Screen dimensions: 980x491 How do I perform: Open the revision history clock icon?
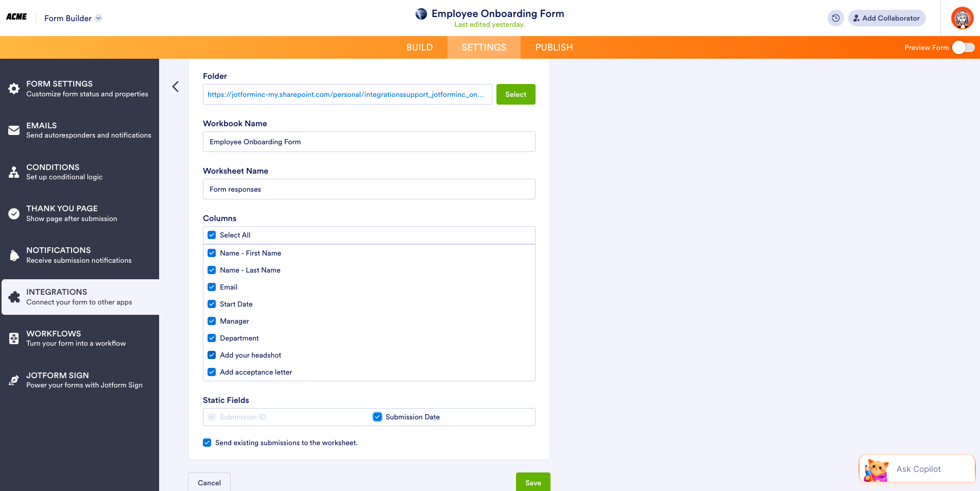pos(835,18)
